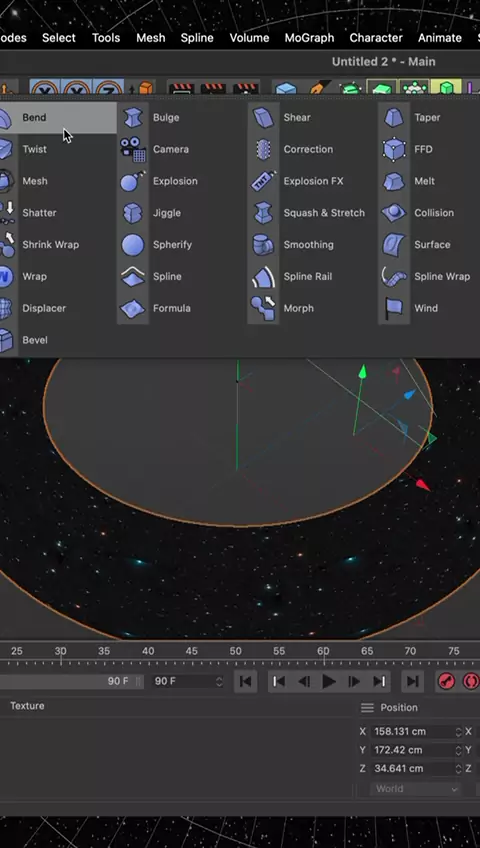Select the Collision deformer icon
Screen dimensions: 480x848
tap(395, 213)
